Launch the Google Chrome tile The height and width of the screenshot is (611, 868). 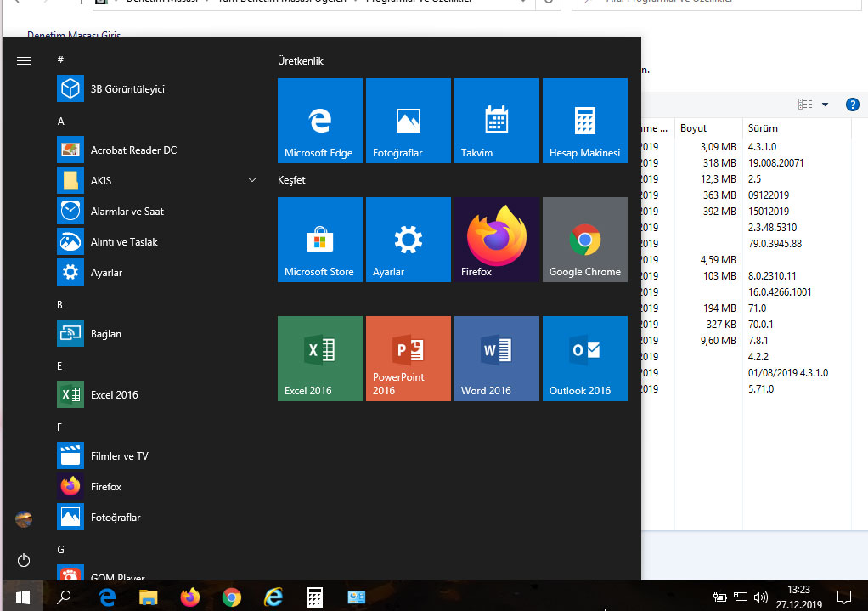click(x=585, y=240)
